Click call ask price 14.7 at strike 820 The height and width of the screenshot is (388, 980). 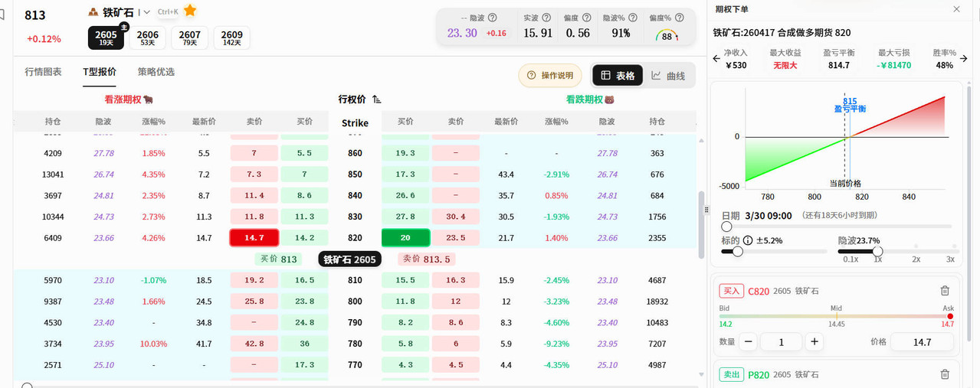click(x=254, y=238)
